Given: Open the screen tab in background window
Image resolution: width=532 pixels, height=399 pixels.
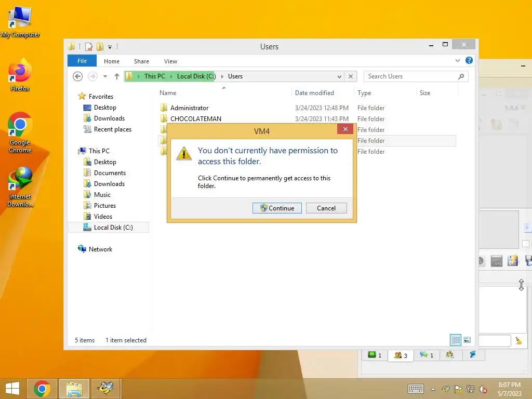Looking at the screenshot, I should click(x=375, y=355).
